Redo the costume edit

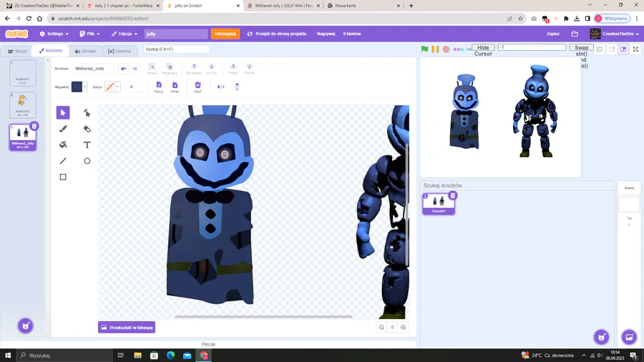point(135,69)
